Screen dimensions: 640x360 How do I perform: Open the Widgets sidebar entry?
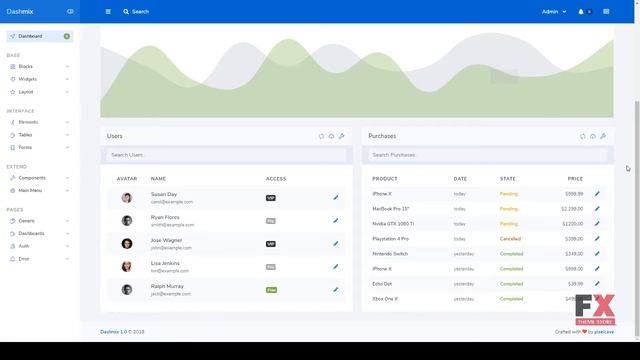(40, 79)
